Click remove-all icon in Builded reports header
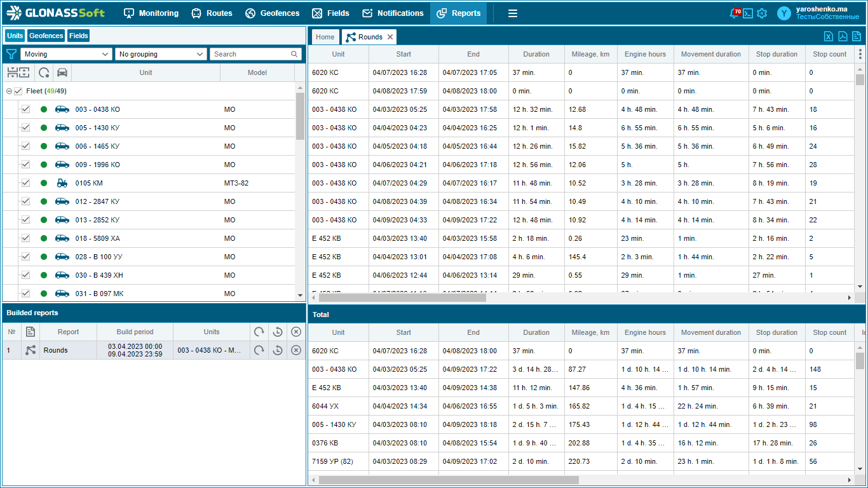 (296, 332)
